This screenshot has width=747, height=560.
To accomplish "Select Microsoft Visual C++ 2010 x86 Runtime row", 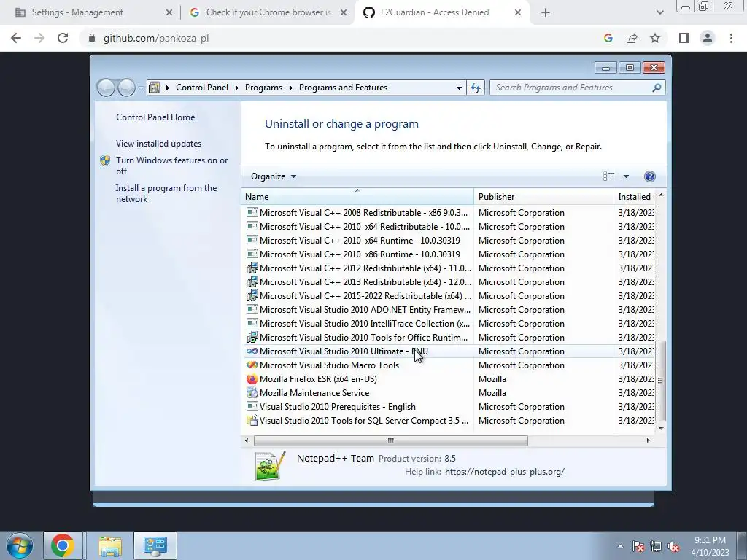I will pyautogui.click(x=449, y=254).
